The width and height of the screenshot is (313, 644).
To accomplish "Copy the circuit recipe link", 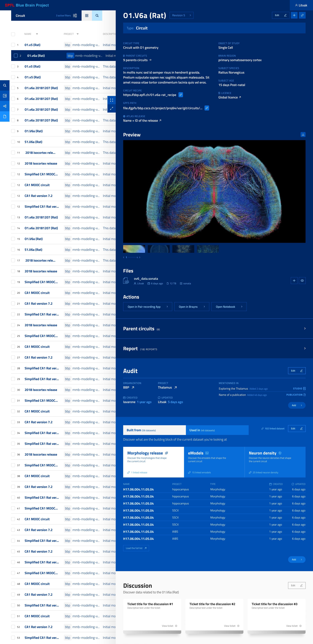I will [181, 95].
